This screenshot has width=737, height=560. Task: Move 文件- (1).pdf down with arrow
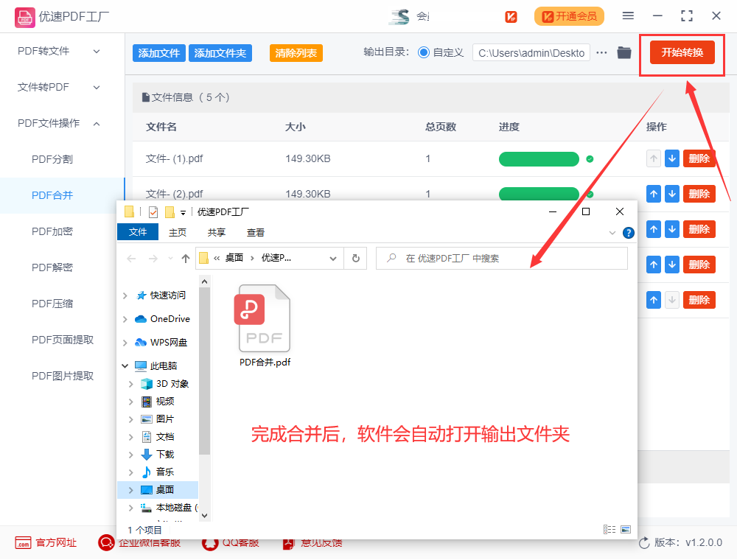[672, 159]
